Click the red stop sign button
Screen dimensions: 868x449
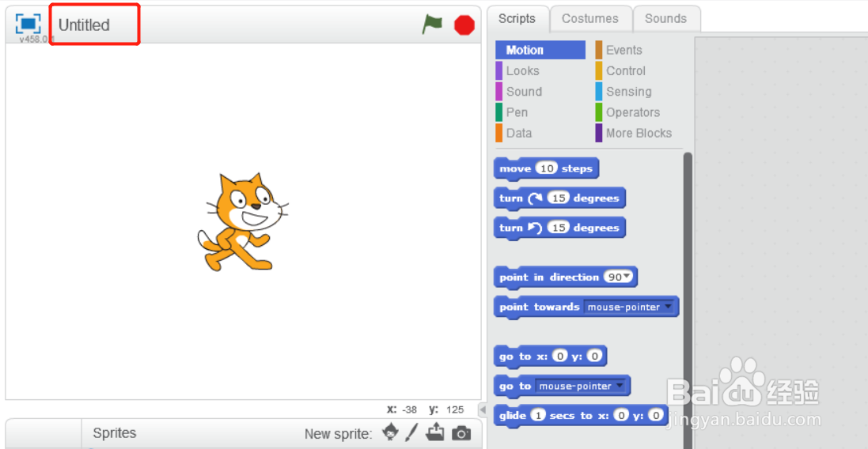[x=464, y=25]
